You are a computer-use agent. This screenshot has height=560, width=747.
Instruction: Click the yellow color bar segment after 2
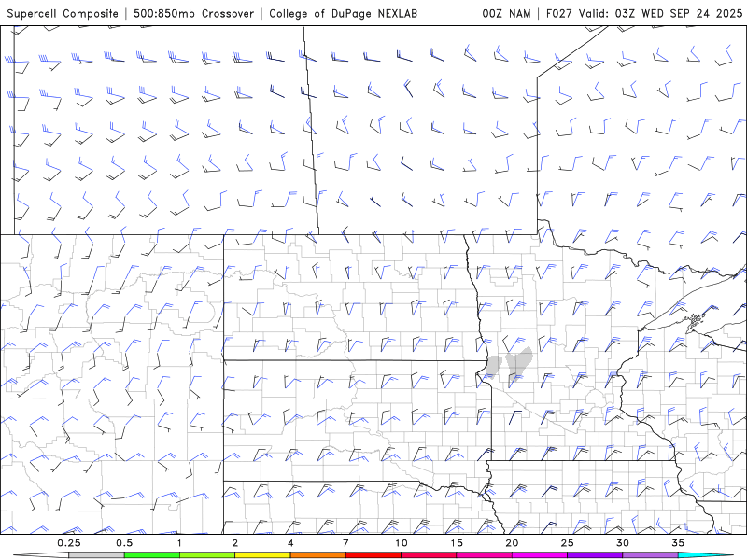[x=262, y=555]
